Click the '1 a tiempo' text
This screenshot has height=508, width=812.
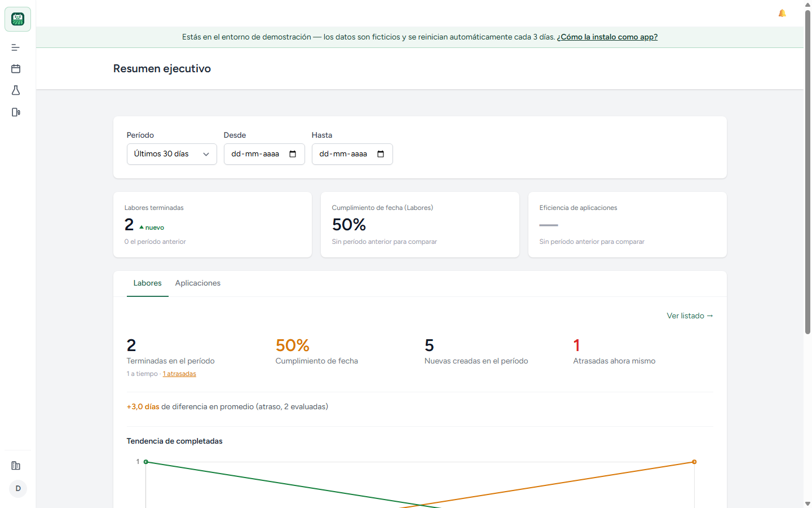tap(142, 374)
